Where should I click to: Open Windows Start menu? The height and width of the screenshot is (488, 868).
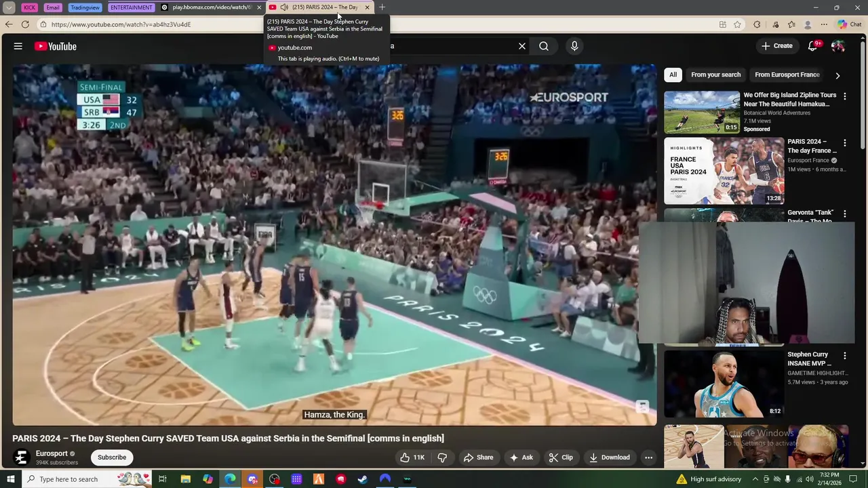[x=10, y=479]
